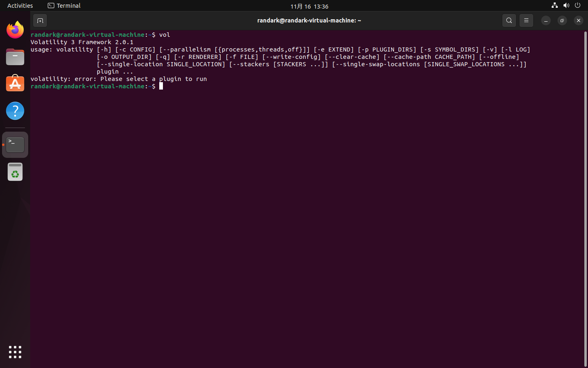The image size is (588, 368).
Task: Open the Activities overview
Action: click(x=20, y=6)
